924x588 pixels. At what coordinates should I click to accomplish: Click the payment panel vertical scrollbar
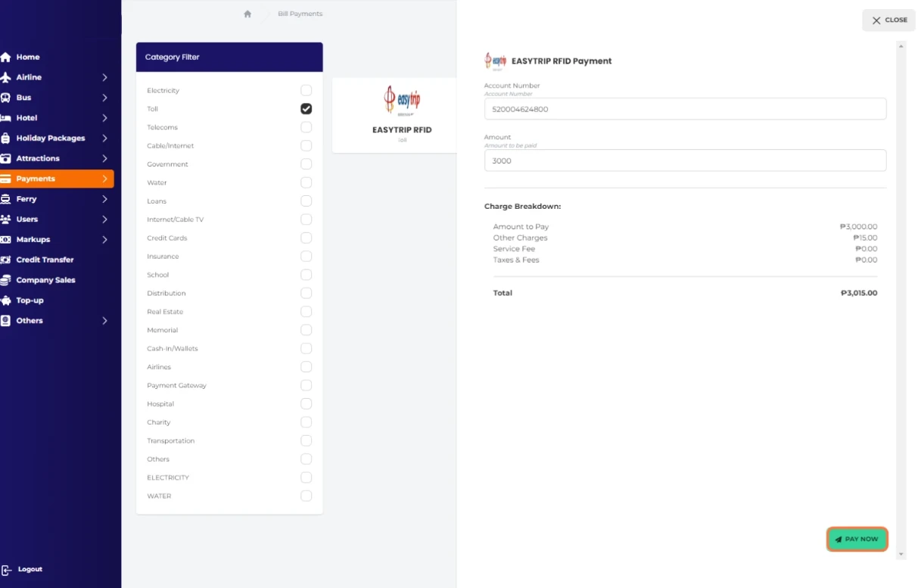click(x=901, y=303)
